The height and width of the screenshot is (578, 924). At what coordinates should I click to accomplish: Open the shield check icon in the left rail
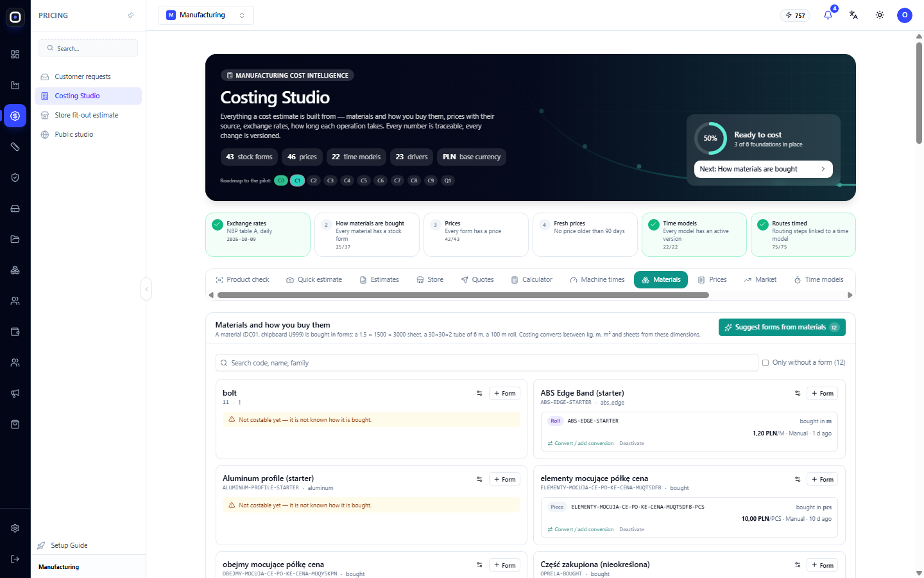[x=15, y=178]
